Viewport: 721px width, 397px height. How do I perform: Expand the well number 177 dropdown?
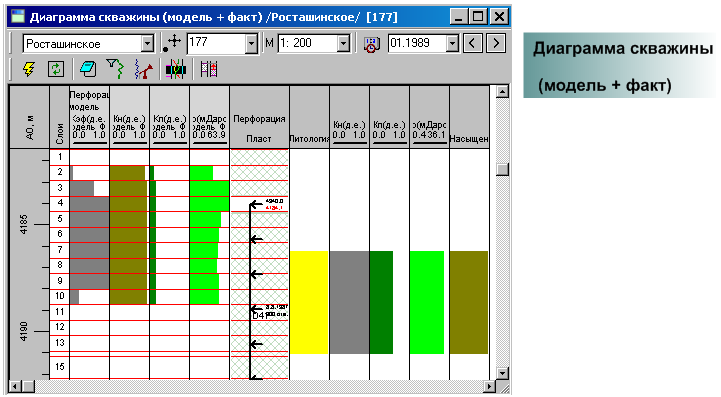(251, 44)
